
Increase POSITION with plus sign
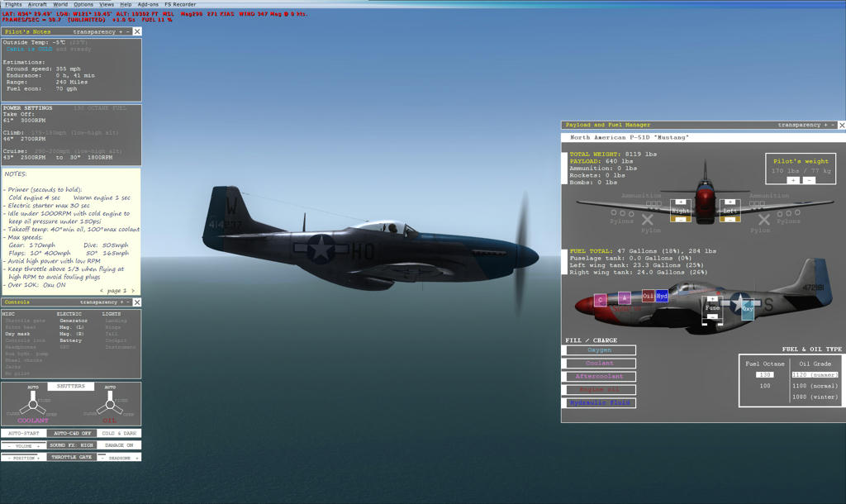38,458
